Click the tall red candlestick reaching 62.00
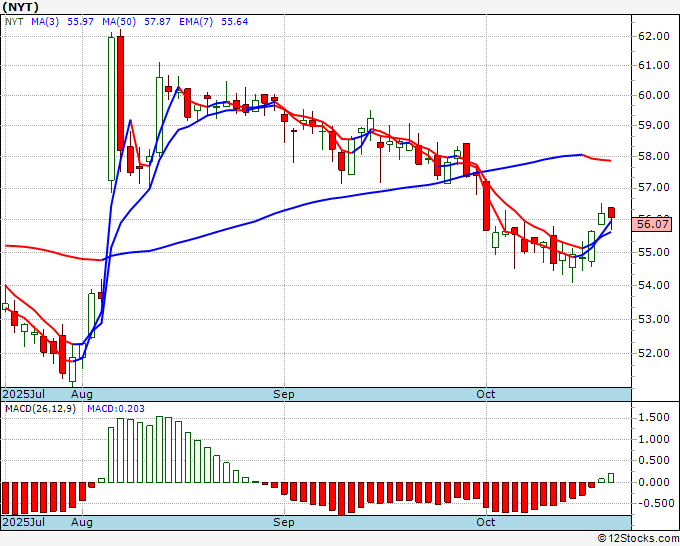The width and height of the screenshot is (680, 546). [120, 93]
